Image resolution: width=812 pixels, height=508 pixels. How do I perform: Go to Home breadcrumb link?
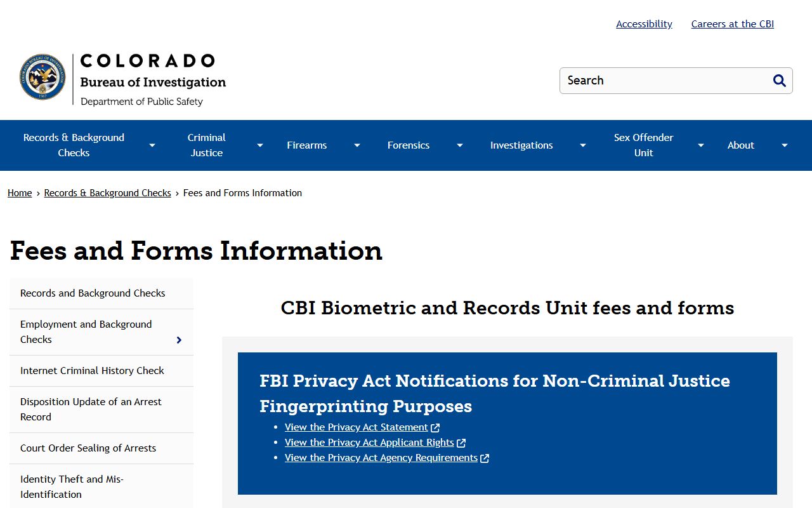tap(20, 193)
